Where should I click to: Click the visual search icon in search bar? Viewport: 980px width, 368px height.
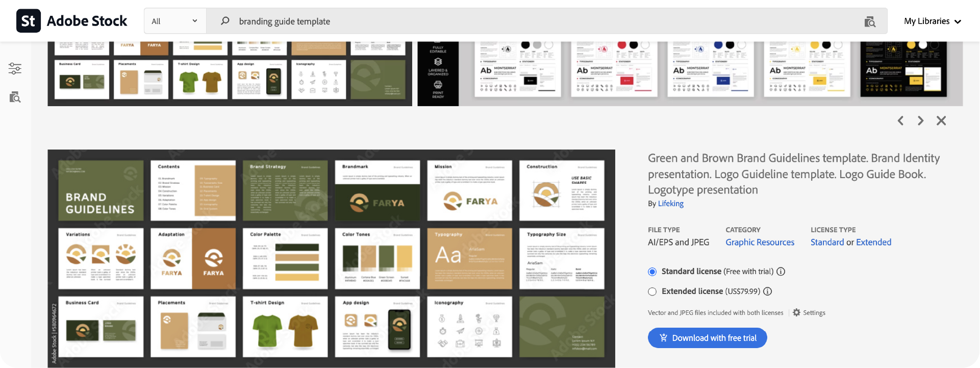870,21
